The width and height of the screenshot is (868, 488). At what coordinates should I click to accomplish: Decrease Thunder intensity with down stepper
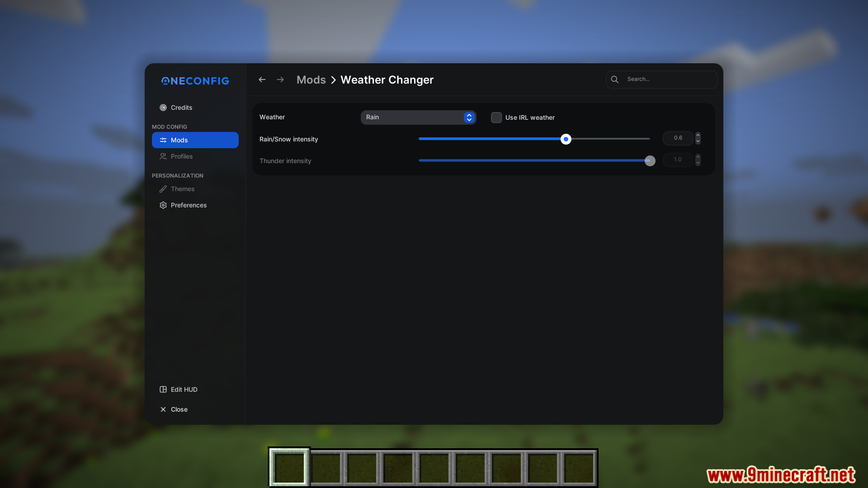click(698, 163)
